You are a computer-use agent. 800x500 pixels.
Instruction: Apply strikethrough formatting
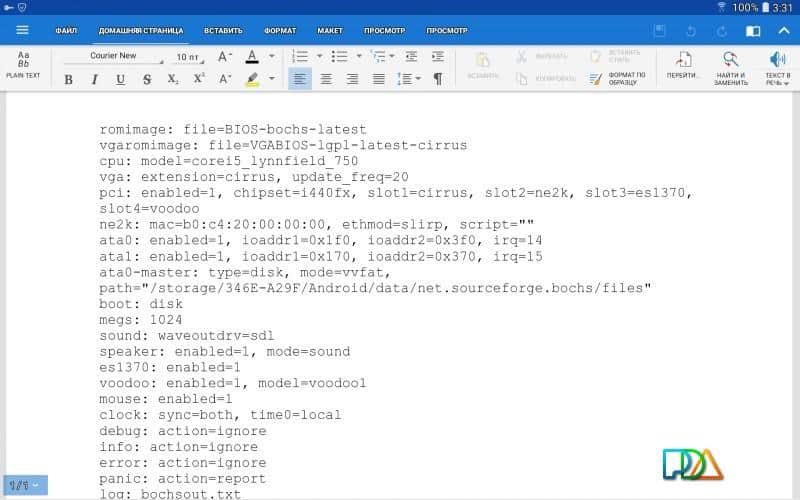[x=147, y=79]
